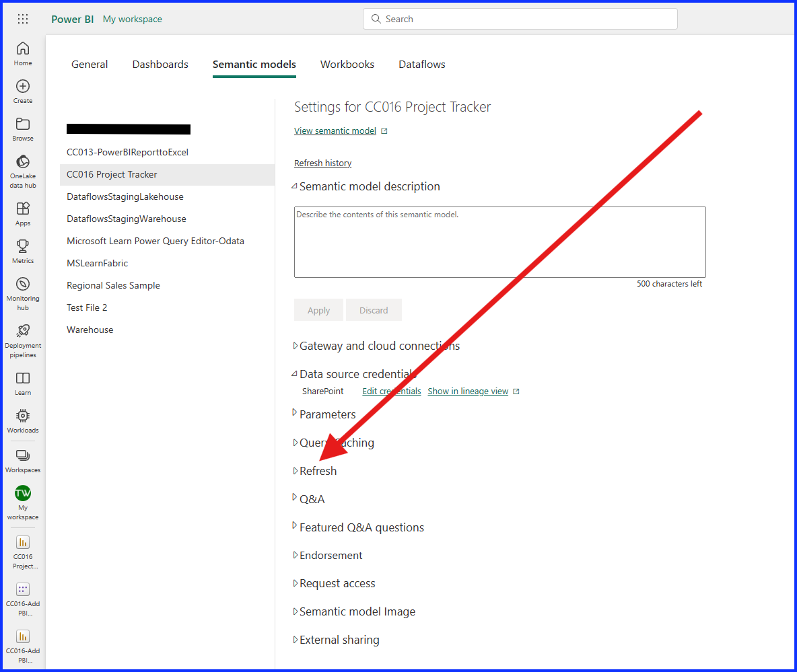Select DataflowsStagingLakehouse model
The width and height of the screenshot is (797, 672).
pyautogui.click(x=125, y=196)
